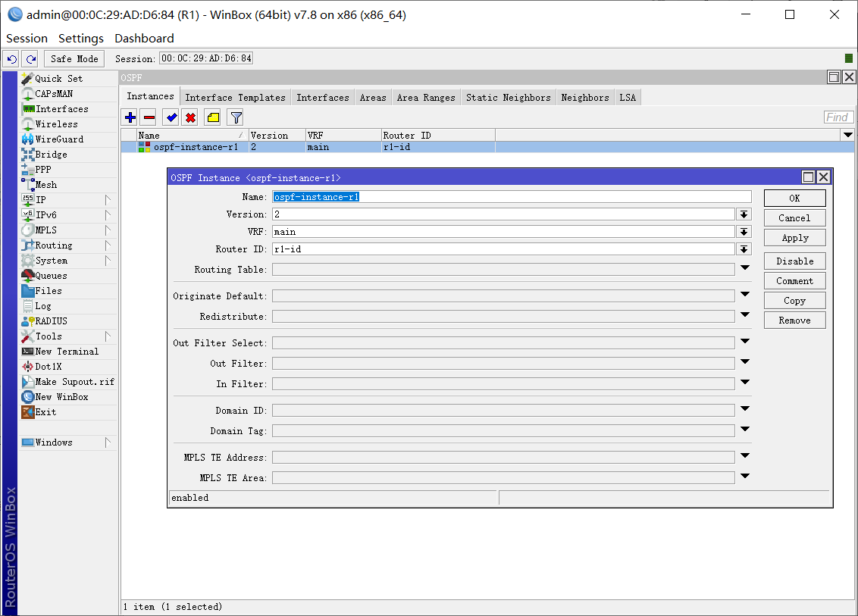Image resolution: width=858 pixels, height=616 pixels.
Task: Switch to the Areas tab
Action: tap(373, 98)
